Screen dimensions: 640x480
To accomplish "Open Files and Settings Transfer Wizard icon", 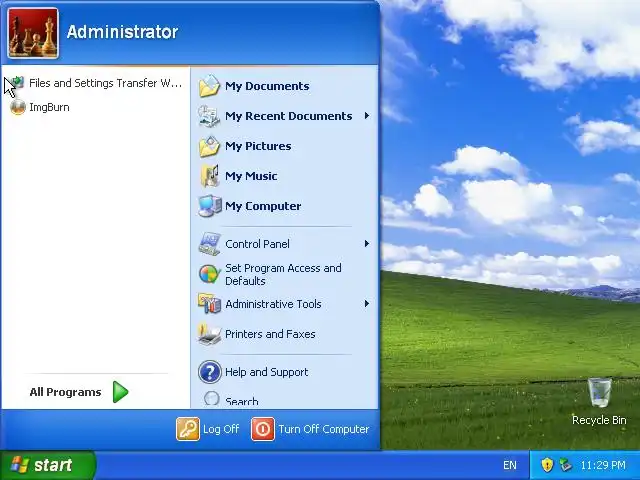I will pyautogui.click(x=17, y=83).
